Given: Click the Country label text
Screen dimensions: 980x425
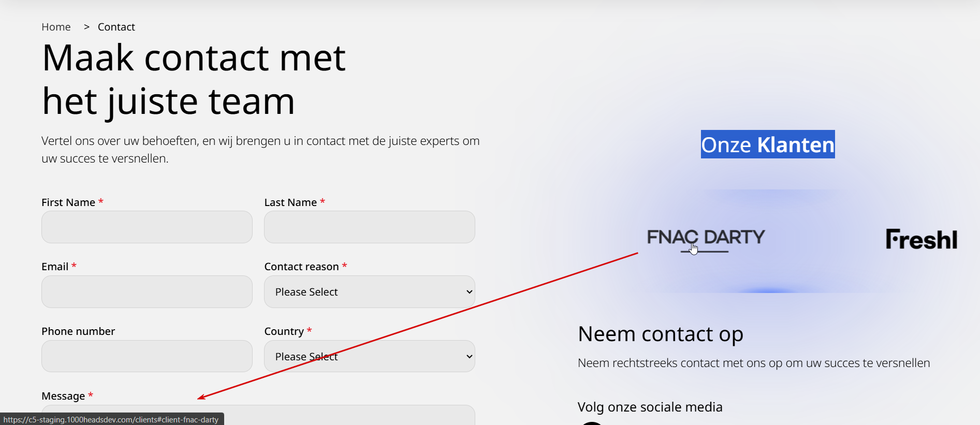Looking at the screenshot, I should click(284, 331).
